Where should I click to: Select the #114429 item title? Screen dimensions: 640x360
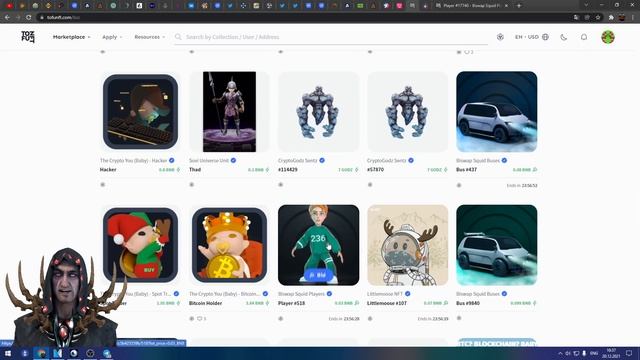(x=288, y=169)
